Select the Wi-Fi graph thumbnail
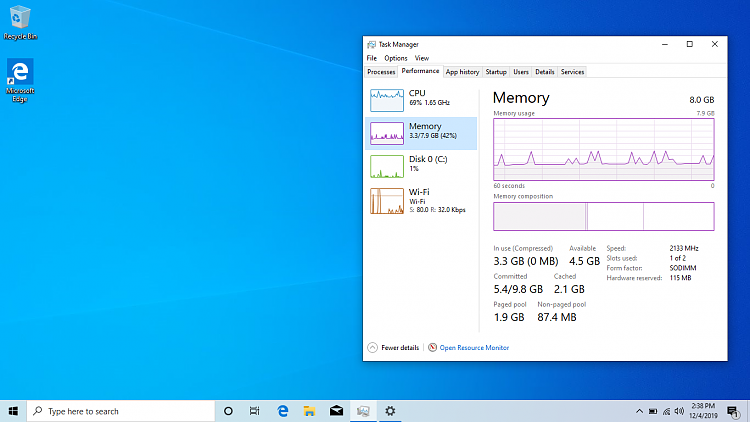The width and height of the screenshot is (750, 422). 387,200
